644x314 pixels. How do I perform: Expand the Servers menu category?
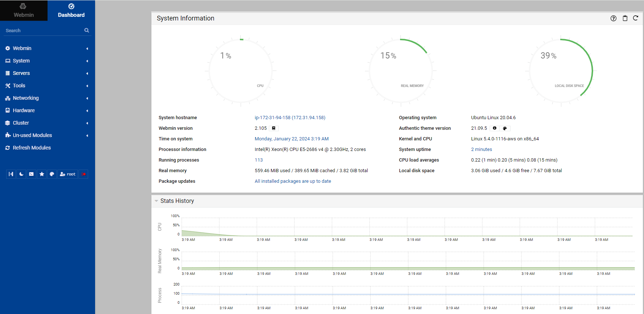[48, 73]
